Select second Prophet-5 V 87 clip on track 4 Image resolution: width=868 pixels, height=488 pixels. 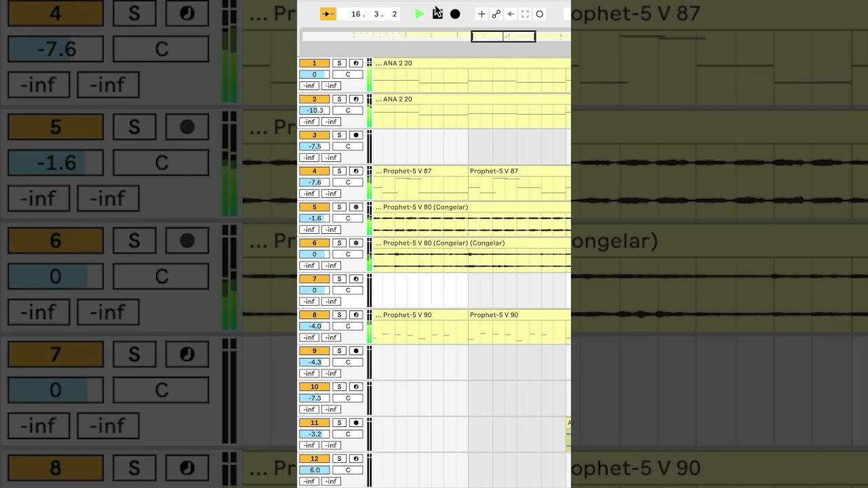519,183
